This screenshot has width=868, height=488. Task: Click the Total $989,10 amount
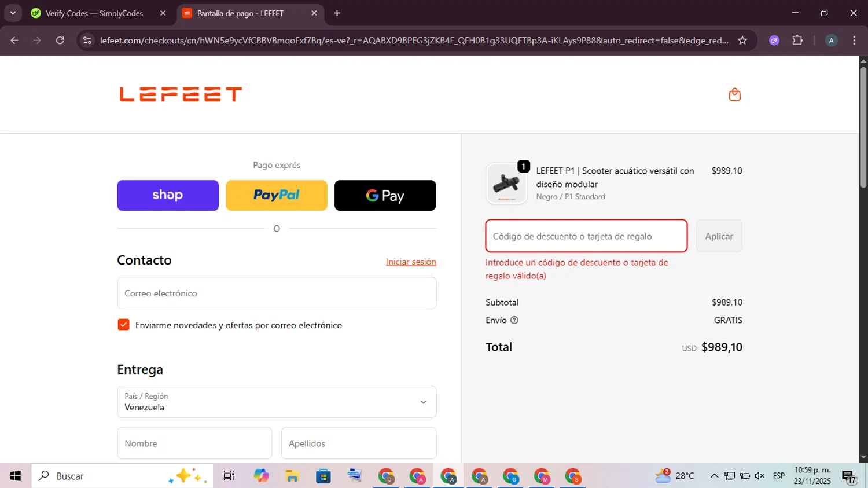[x=722, y=347]
